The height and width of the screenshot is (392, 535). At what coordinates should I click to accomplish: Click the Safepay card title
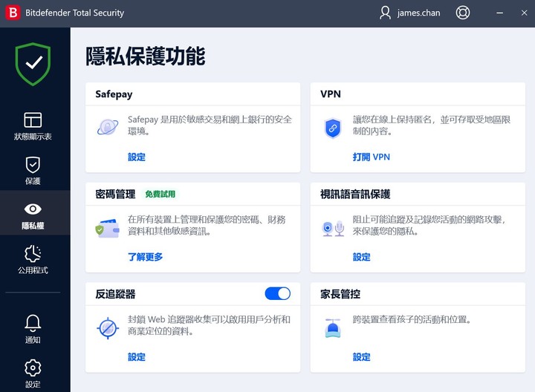[x=114, y=94]
